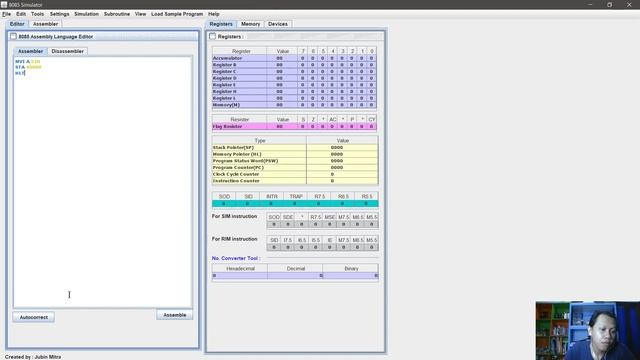
Task: Click the Stack Pointer value 0000
Action: pyautogui.click(x=337, y=147)
